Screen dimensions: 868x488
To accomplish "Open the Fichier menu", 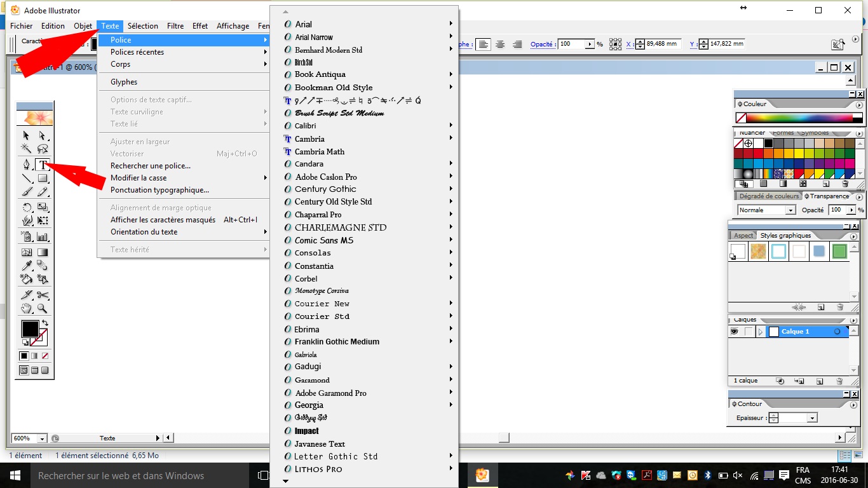I will [x=22, y=26].
